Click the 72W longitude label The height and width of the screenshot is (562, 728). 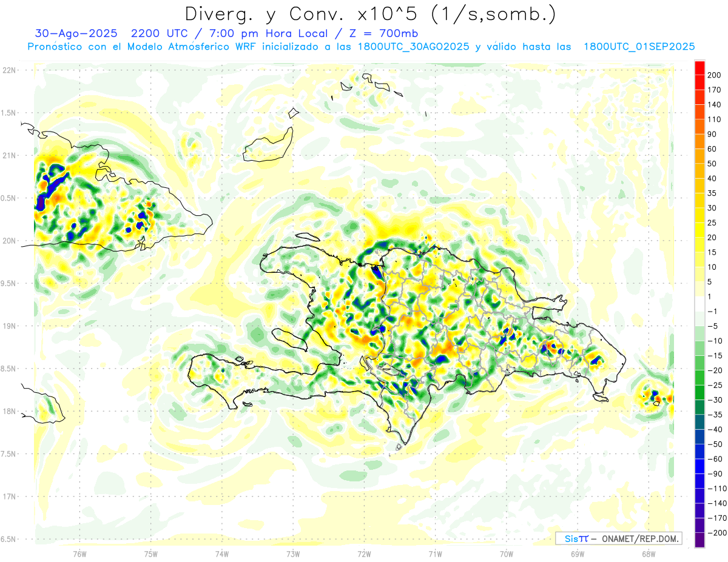point(364,554)
